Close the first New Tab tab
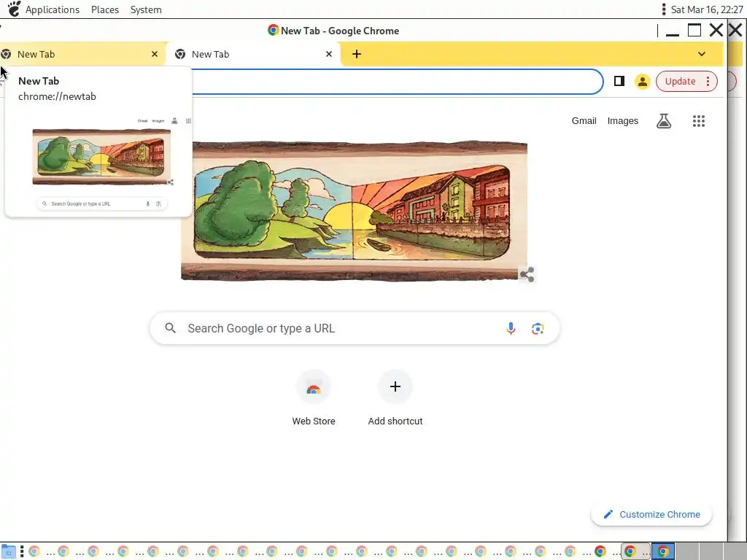Screen dimensions: 747x560 (155, 54)
